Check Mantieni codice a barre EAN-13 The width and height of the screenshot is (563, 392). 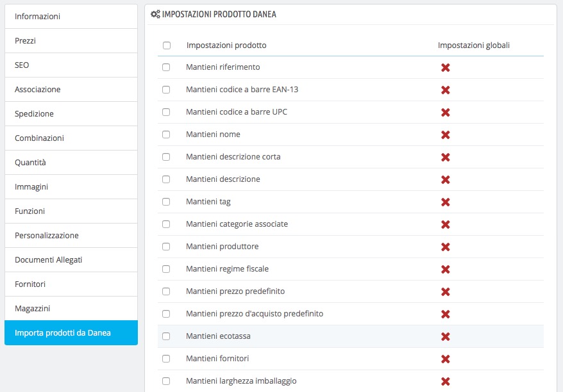point(166,90)
